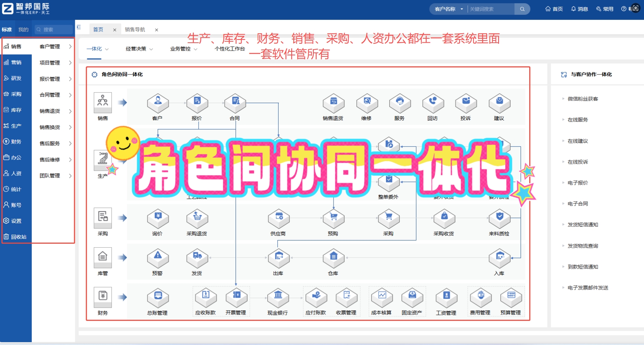This screenshot has width=644, height=345.
Task: Click the search magnifier button in header
Action: click(x=522, y=9)
